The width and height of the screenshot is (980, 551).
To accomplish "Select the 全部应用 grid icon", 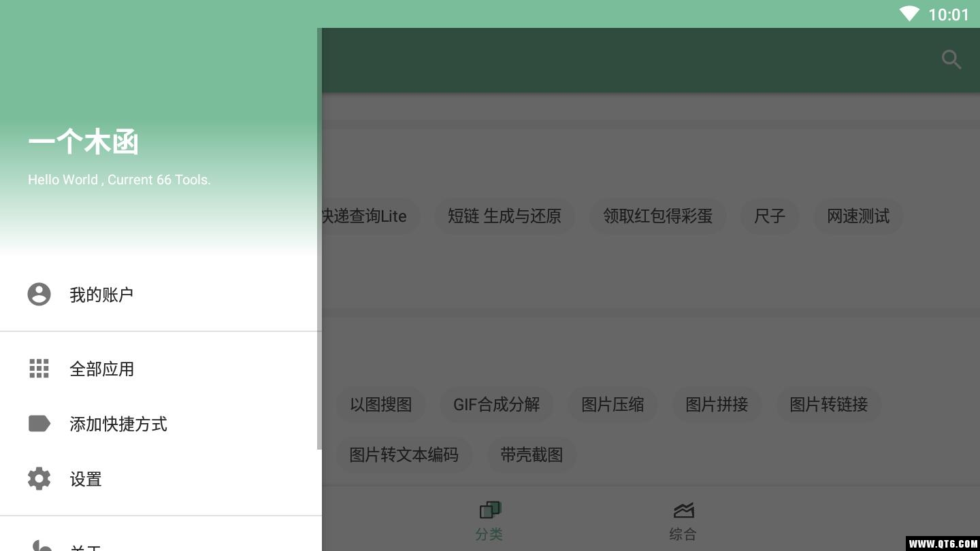I will click(x=39, y=369).
